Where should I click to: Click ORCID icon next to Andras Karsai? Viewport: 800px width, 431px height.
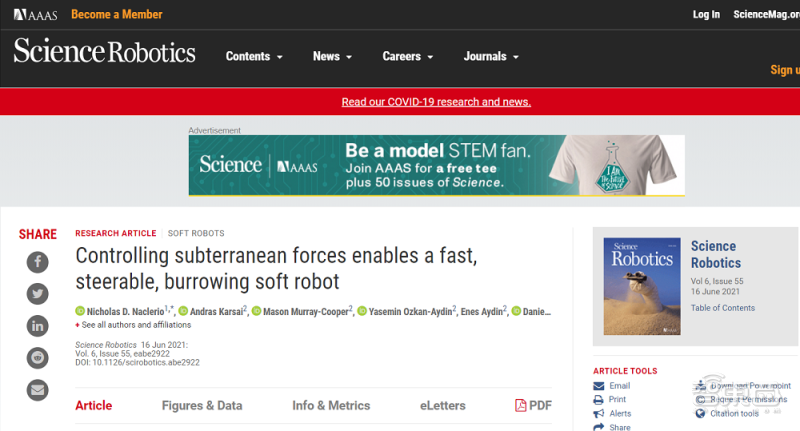(x=184, y=311)
